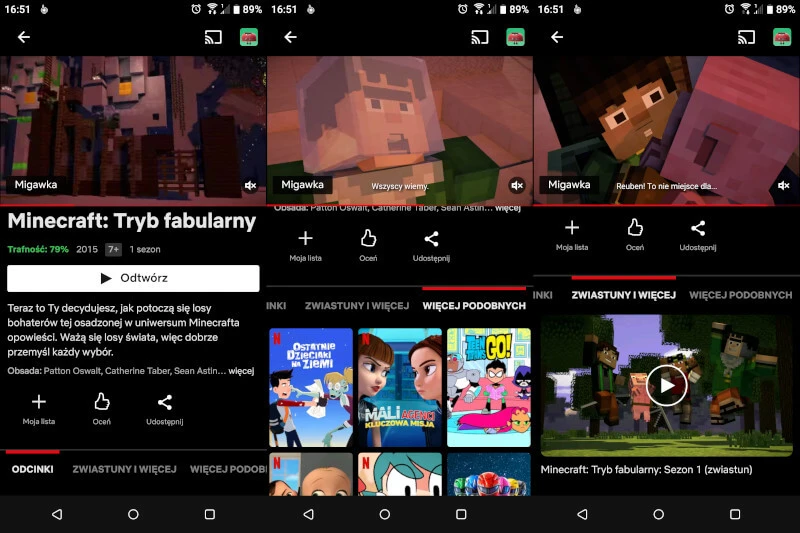Image resolution: width=800 pixels, height=533 pixels.
Task: Add to Moja lista in left screen
Action: click(x=39, y=409)
